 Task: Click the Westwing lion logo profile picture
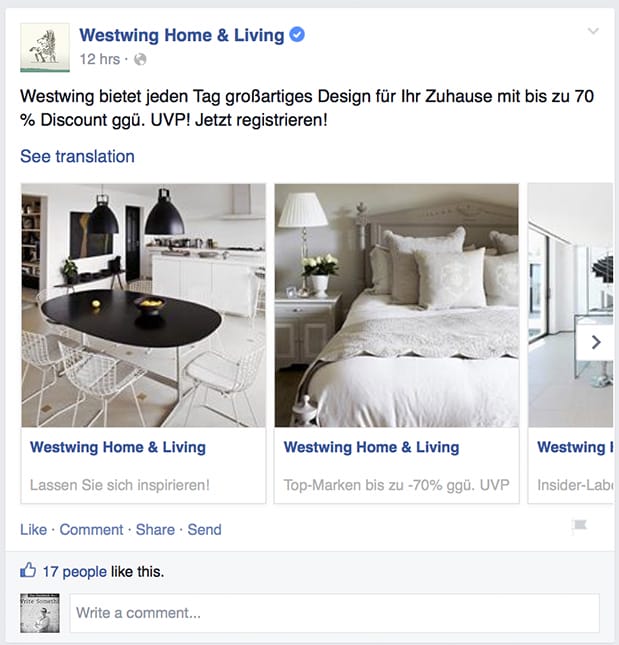tap(45, 47)
